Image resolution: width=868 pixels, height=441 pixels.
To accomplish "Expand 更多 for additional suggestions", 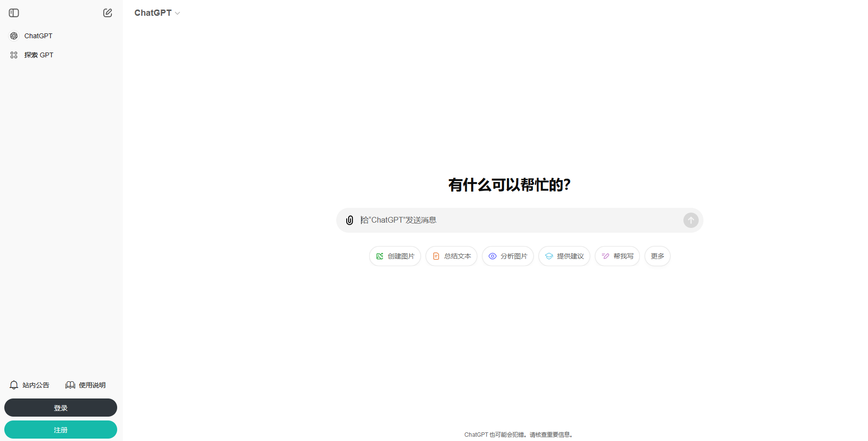I will click(657, 256).
